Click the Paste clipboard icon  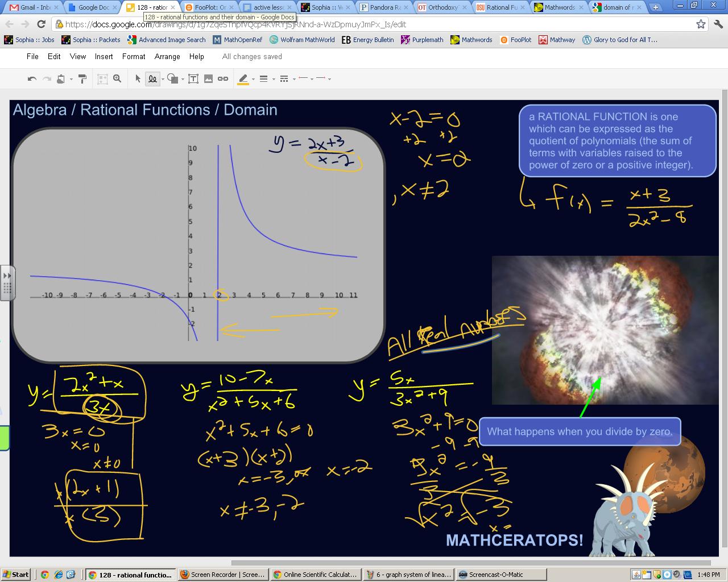[x=61, y=78]
